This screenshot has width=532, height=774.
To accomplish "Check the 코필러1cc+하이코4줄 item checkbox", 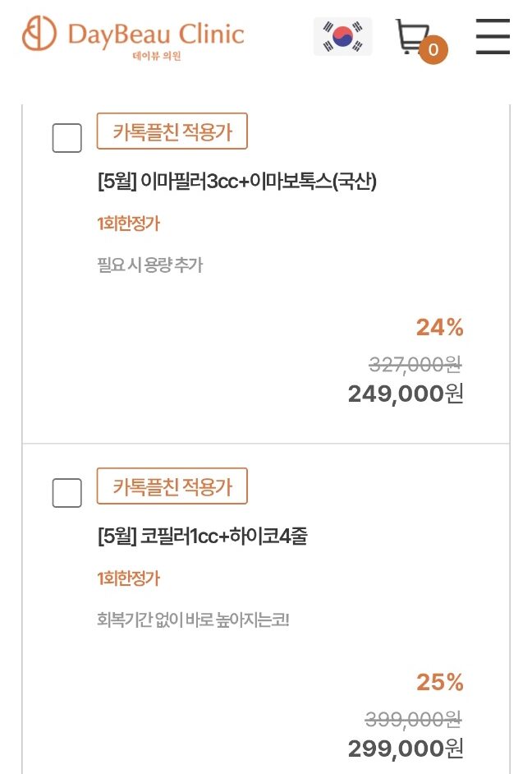I will click(x=67, y=493).
